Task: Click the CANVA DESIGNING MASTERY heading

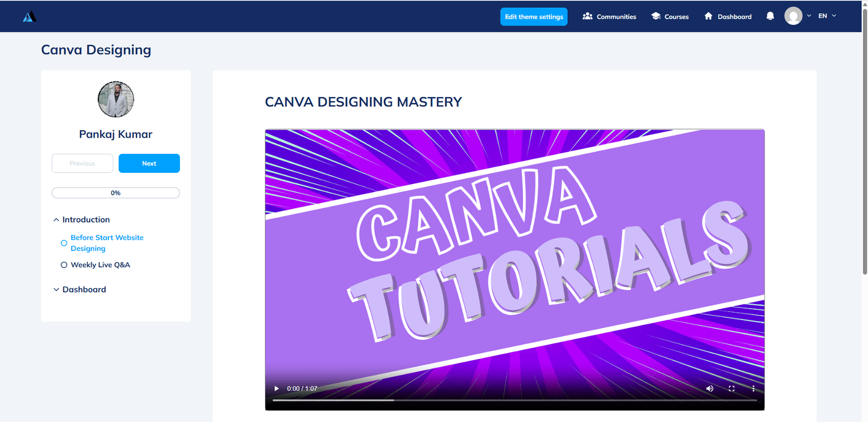Action: pos(363,102)
